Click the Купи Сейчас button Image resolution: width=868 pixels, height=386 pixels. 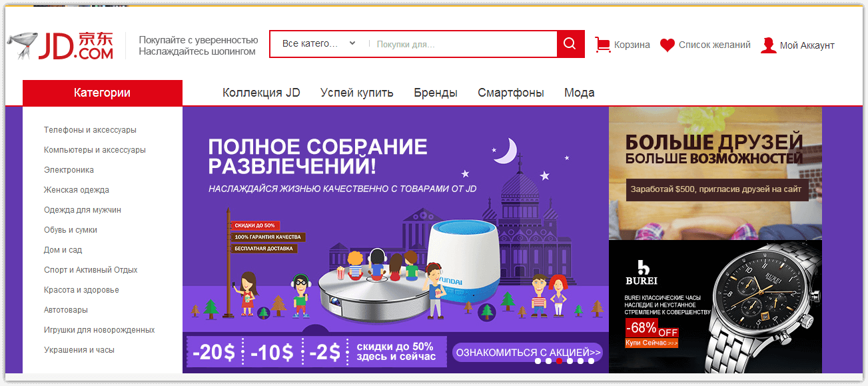[x=651, y=343]
